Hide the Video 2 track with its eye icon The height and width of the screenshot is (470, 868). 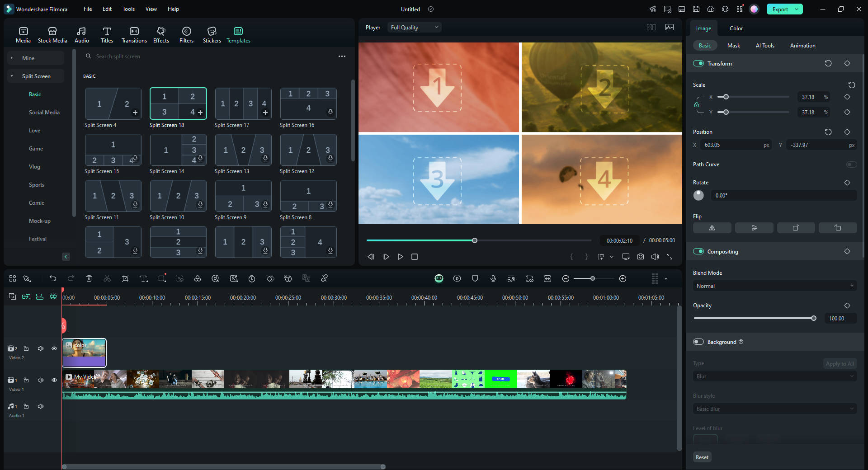click(x=54, y=348)
